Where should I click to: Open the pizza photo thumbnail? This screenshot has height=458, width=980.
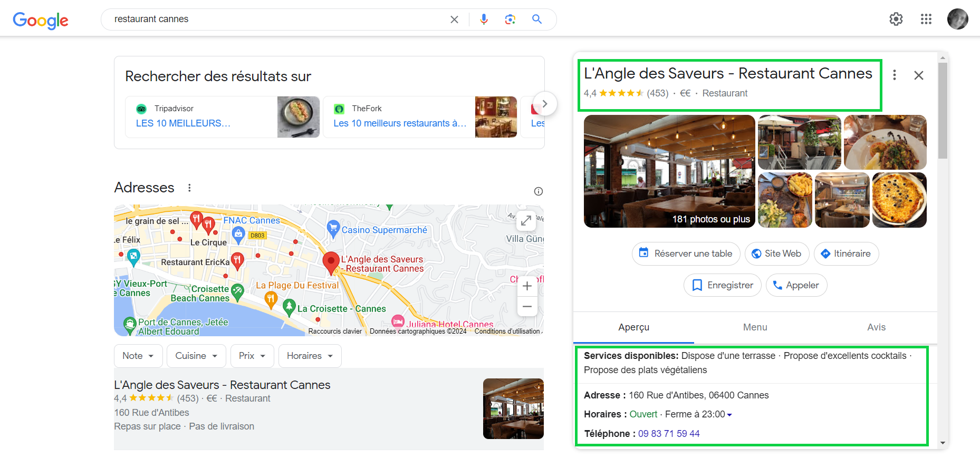[899, 200]
